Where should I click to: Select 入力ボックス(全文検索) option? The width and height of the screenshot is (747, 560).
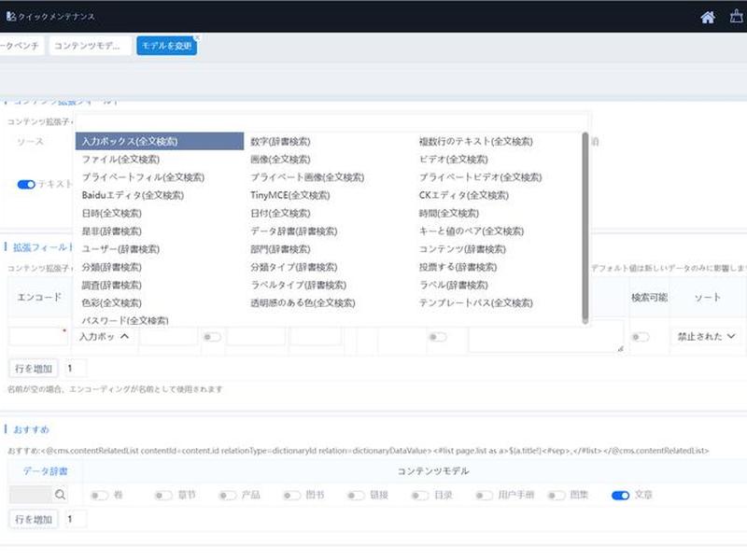pyautogui.click(x=160, y=142)
